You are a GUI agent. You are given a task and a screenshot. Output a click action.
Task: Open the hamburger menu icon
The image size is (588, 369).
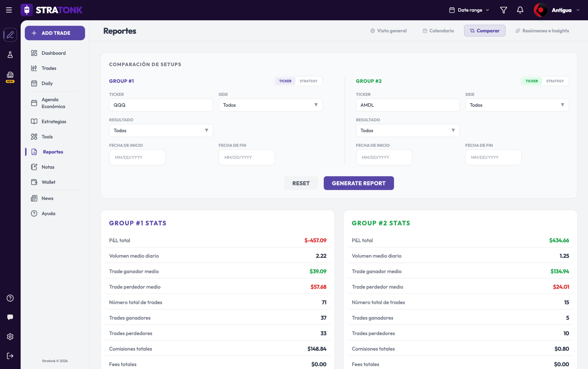9,10
